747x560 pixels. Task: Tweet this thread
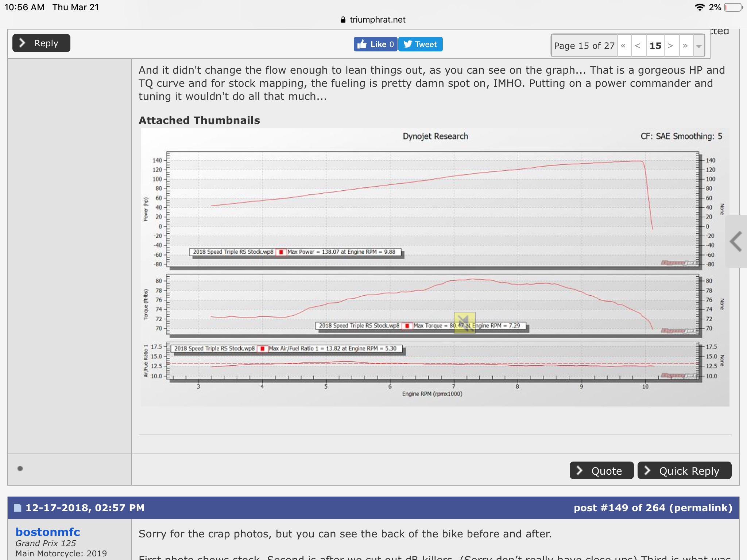[420, 44]
